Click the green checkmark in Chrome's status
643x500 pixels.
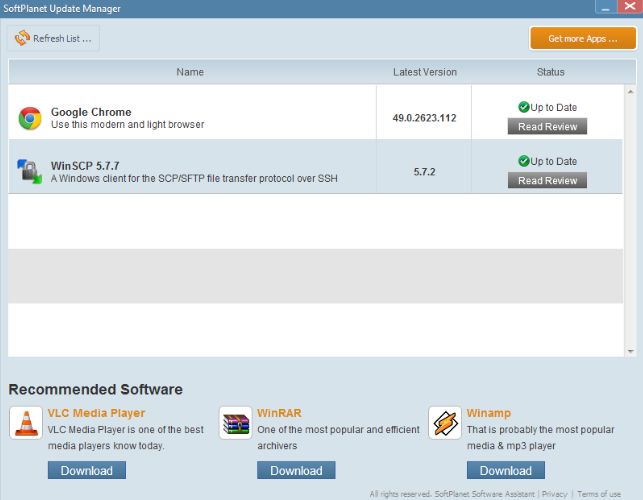click(x=524, y=107)
